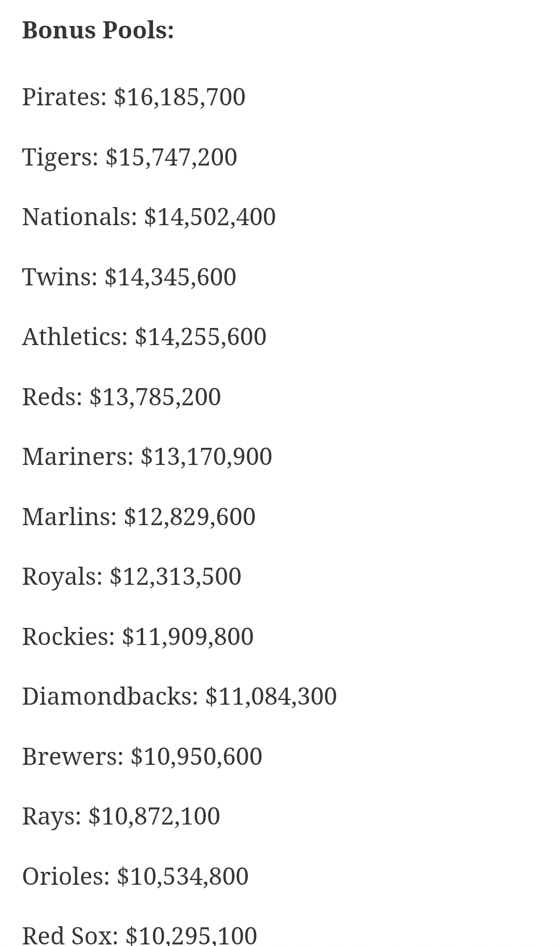Select the Athletics $14,255,600 entry
560x946 pixels.
coord(144,337)
